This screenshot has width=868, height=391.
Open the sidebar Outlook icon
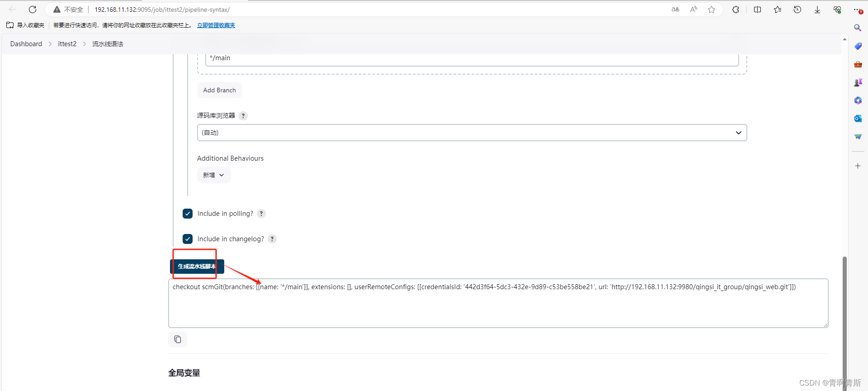(858, 119)
